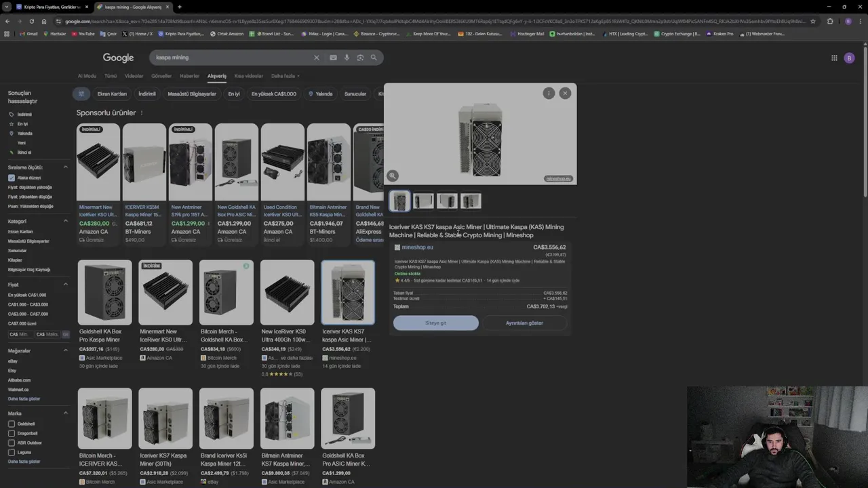Open the YouTube bookmark
868x488 pixels.
click(83, 33)
